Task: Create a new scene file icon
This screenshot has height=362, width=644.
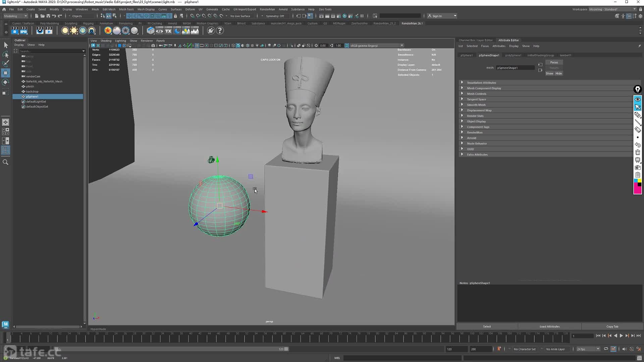Action: click(37, 16)
